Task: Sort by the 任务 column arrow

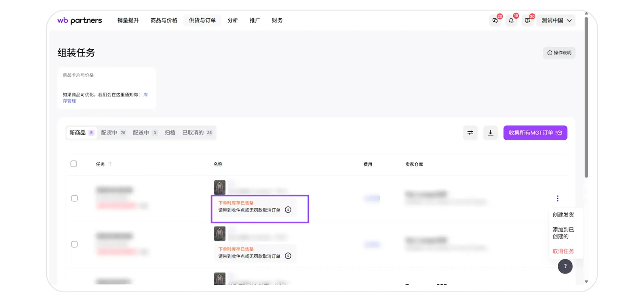Action: (x=110, y=164)
